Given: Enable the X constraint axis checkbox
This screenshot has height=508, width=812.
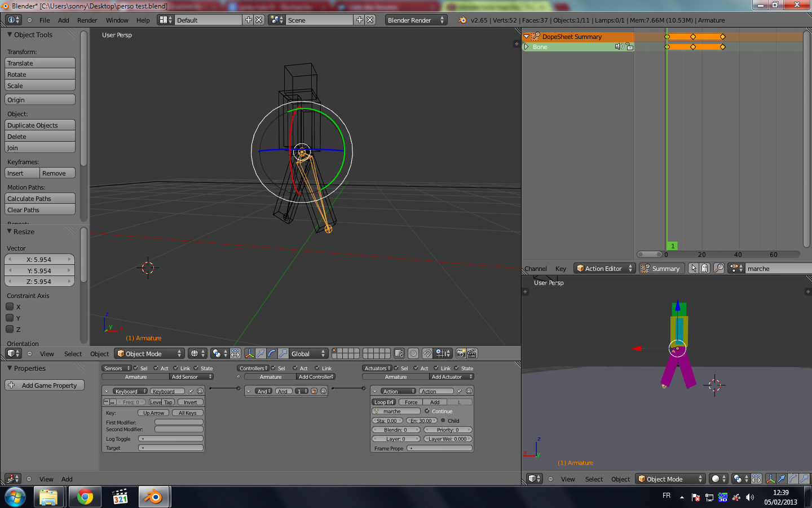Looking at the screenshot, I should pos(10,307).
